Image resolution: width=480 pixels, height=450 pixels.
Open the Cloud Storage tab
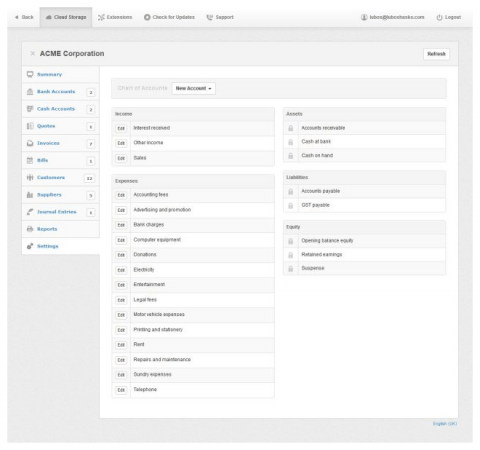[66, 17]
